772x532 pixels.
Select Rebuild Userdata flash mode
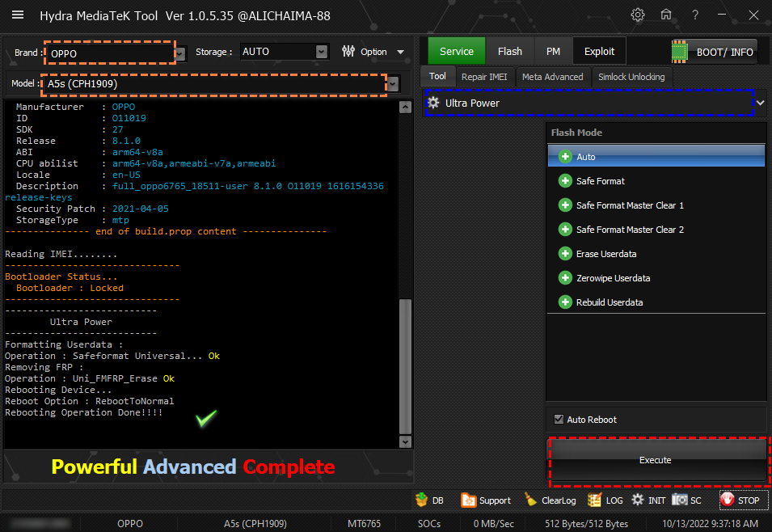click(x=656, y=302)
